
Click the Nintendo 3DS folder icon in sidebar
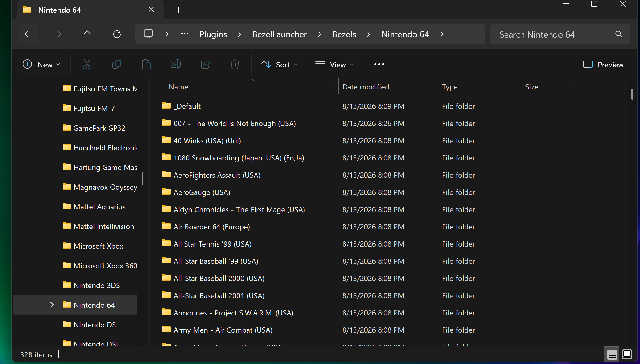click(67, 285)
